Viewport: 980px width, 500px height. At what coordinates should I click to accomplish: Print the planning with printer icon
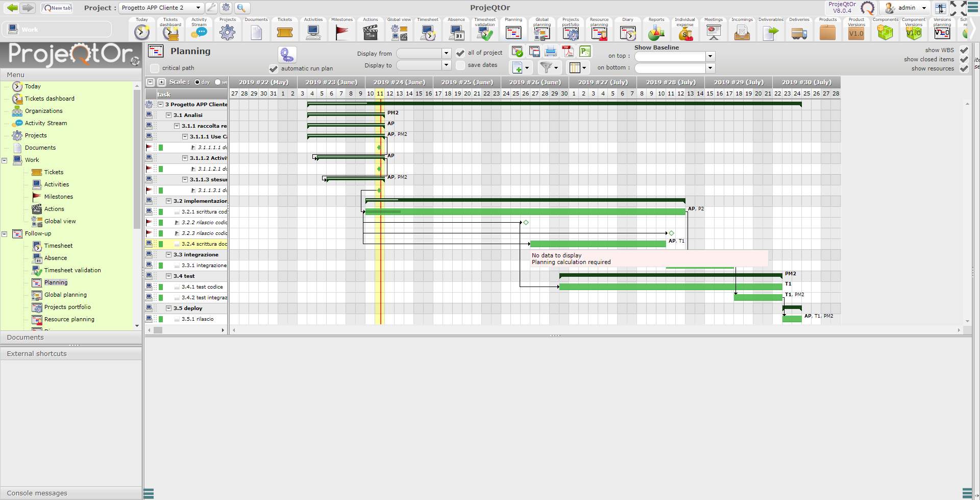click(550, 52)
